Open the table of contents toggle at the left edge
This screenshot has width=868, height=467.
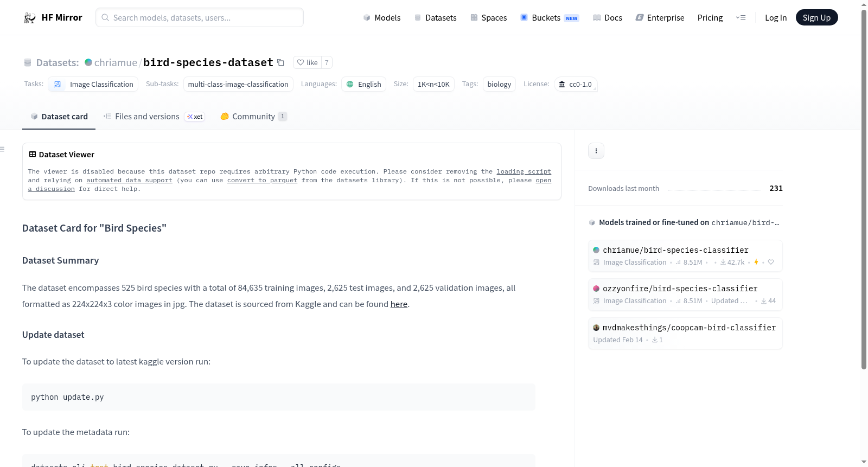[3, 149]
